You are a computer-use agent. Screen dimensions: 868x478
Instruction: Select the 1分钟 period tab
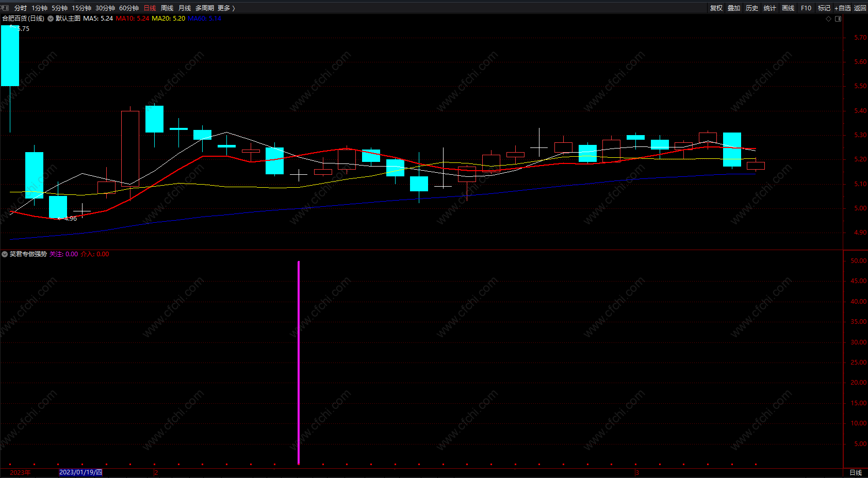pos(39,8)
